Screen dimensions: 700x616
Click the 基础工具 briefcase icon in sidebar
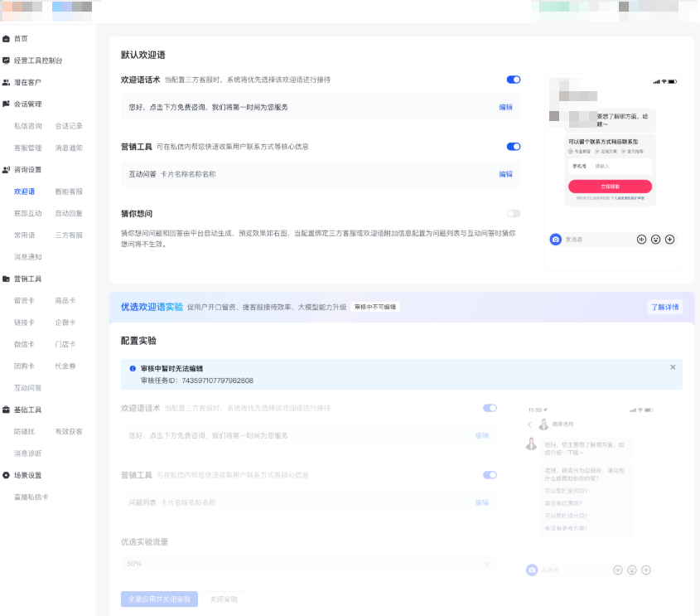pyautogui.click(x=7, y=410)
